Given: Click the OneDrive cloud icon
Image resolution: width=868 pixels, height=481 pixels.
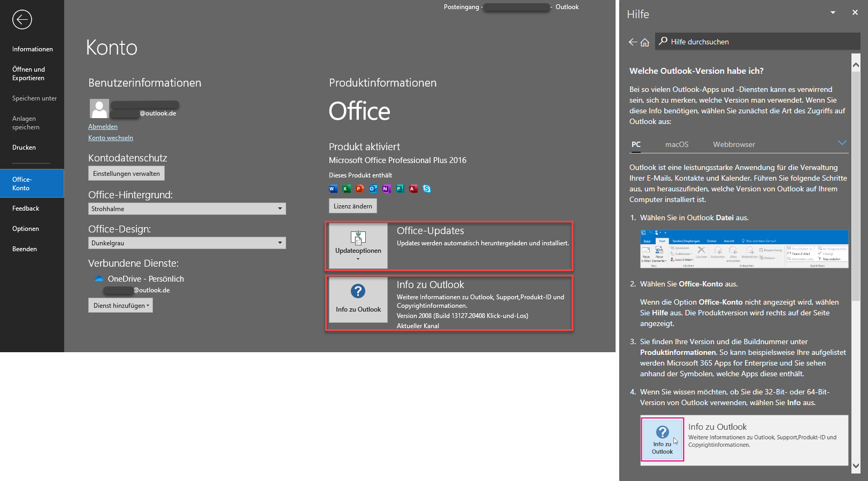Looking at the screenshot, I should (x=98, y=278).
